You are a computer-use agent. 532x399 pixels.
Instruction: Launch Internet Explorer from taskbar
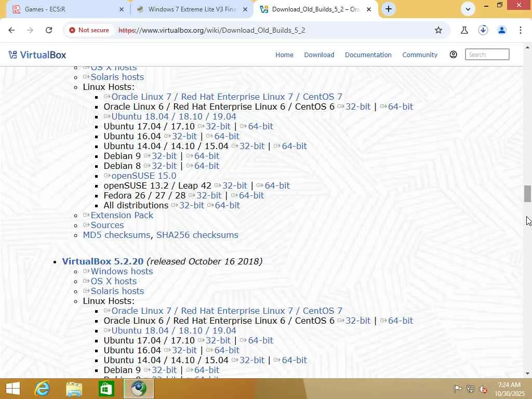(x=43, y=389)
